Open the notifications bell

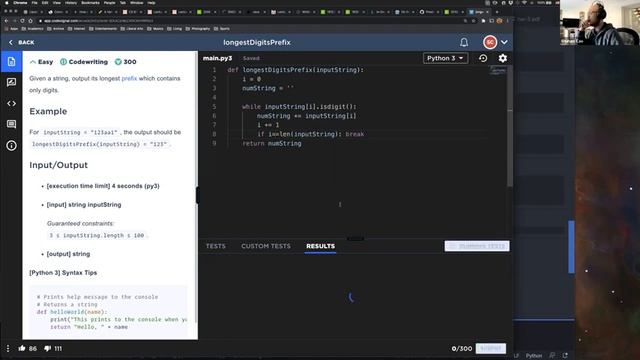coord(464,42)
